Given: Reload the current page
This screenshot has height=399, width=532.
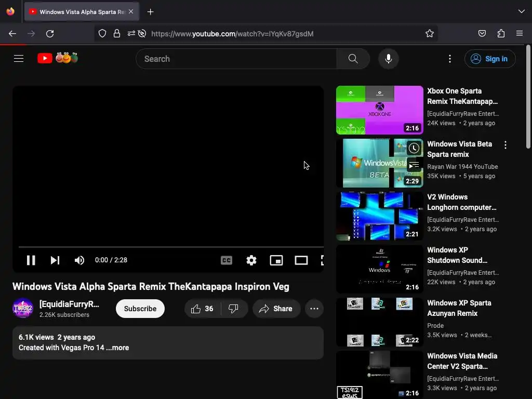Looking at the screenshot, I should pos(50,34).
